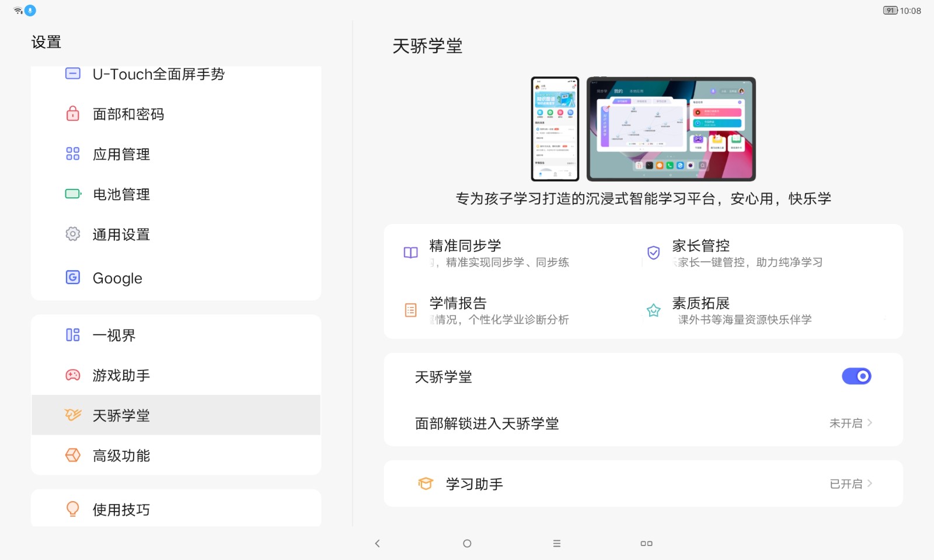Open 通用设置 menu item
The width and height of the screenshot is (934, 560).
pyautogui.click(x=176, y=234)
